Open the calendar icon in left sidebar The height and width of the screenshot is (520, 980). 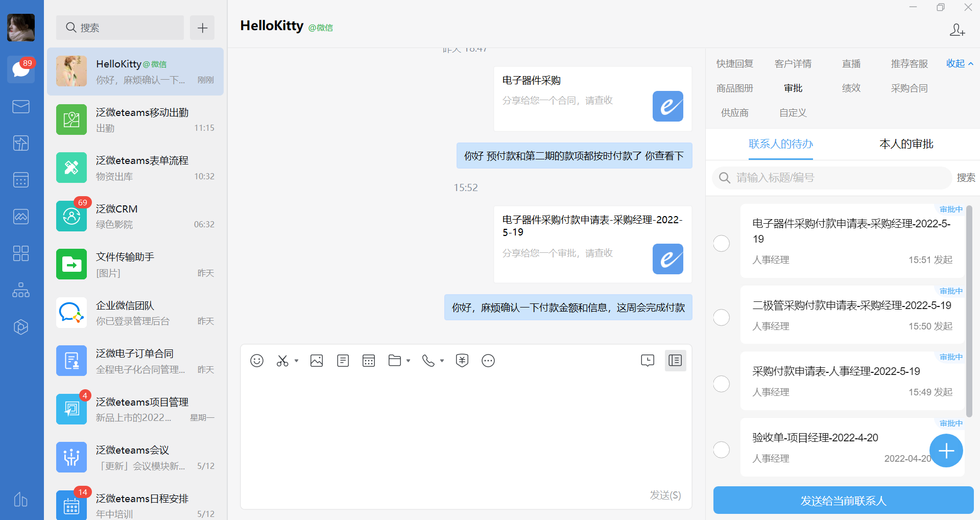21,180
